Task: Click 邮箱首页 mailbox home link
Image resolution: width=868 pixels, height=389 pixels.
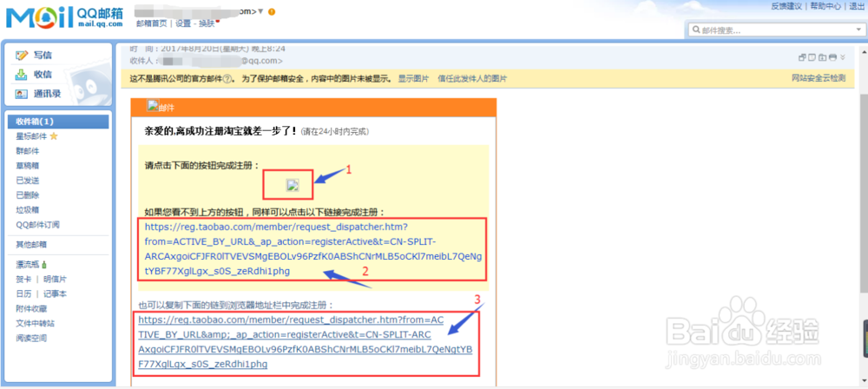Action: (151, 23)
